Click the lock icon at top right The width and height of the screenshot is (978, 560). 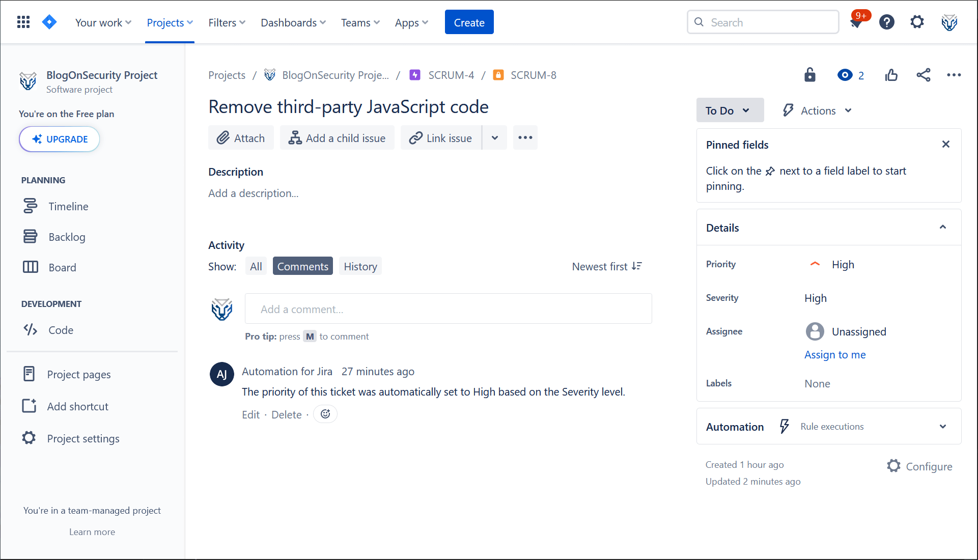811,74
